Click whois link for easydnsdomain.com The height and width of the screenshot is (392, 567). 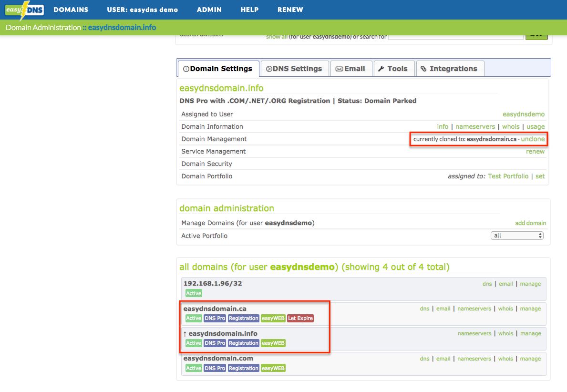[x=505, y=359]
